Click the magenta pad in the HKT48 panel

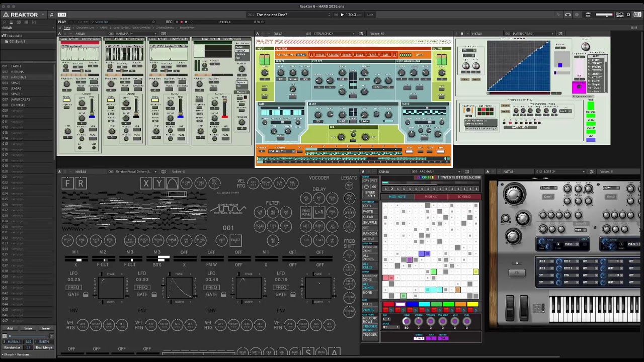[579, 87]
